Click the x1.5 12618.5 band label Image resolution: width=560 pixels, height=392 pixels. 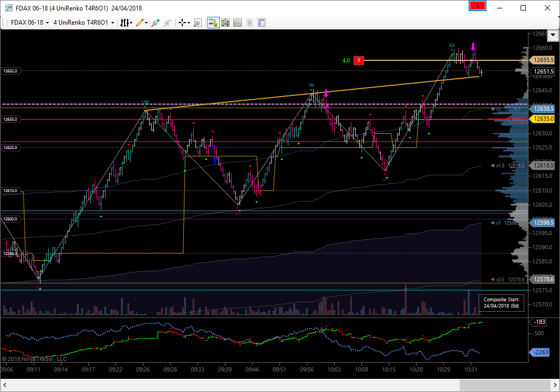(x=508, y=166)
